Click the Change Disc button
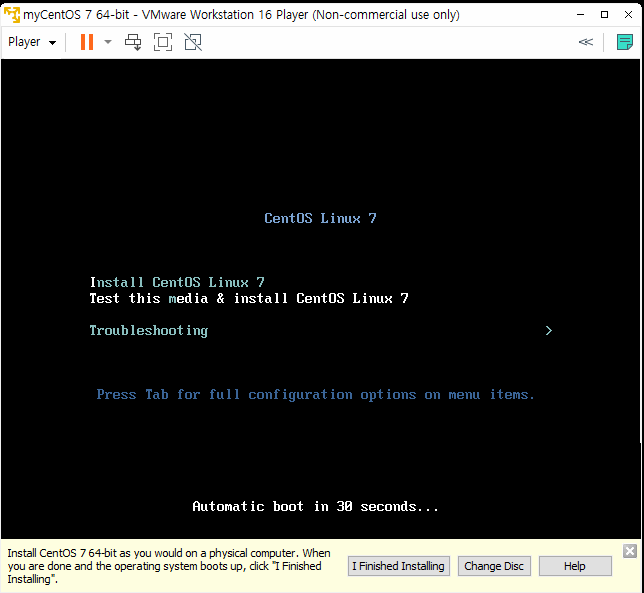This screenshot has width=644, height=593. 494,566
